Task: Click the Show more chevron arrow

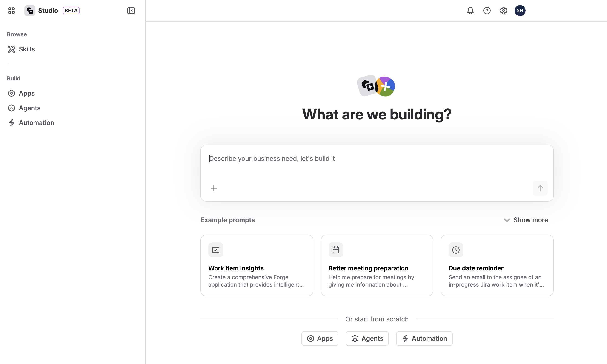Action: [x=507, y=220]
